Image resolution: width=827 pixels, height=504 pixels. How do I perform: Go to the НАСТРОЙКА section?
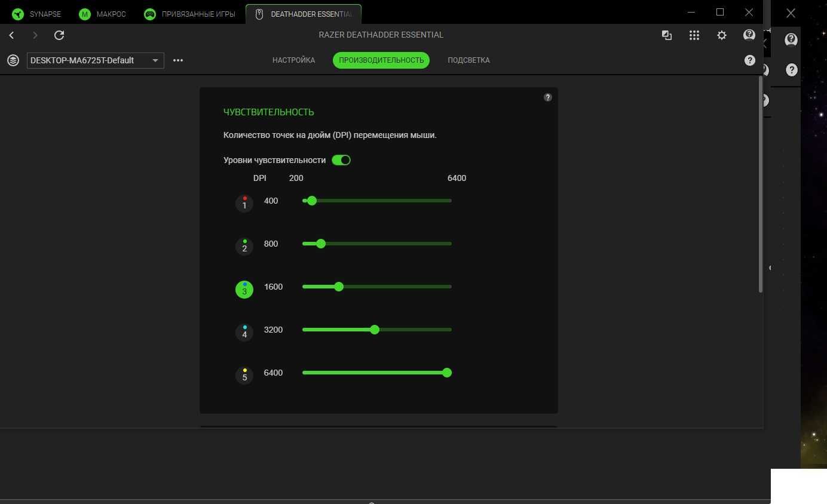tap(293, 60)
